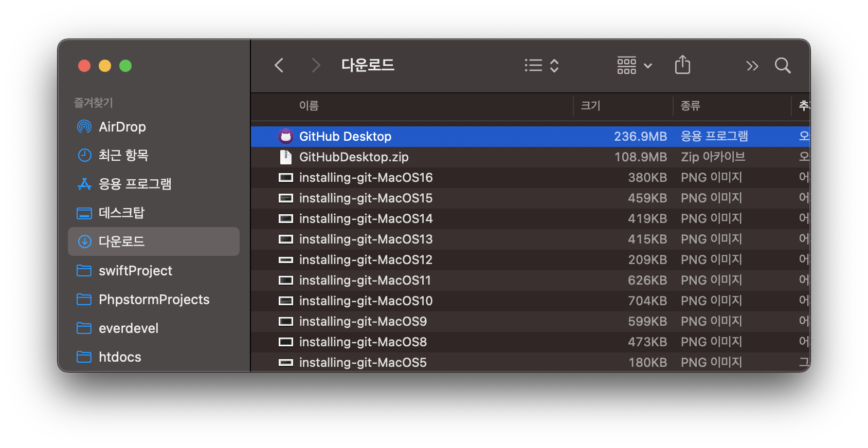
Task: Close the Finder window with red button
Action: click(84, 66)
